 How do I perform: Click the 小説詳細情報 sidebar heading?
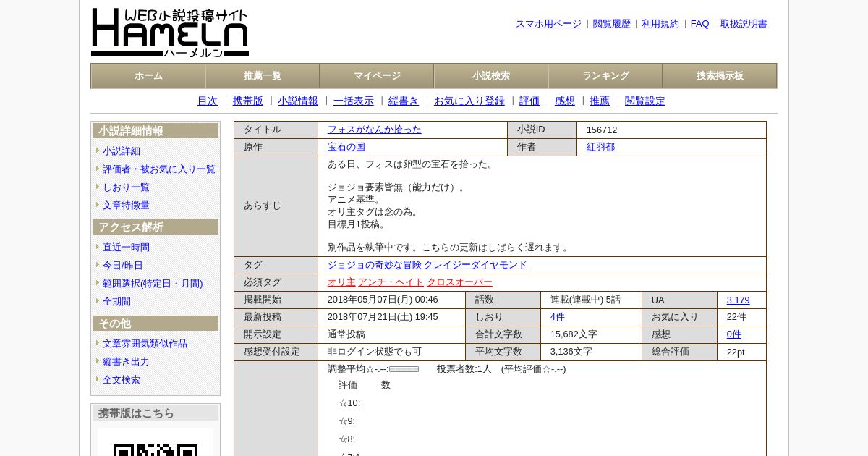click(156, 131)
